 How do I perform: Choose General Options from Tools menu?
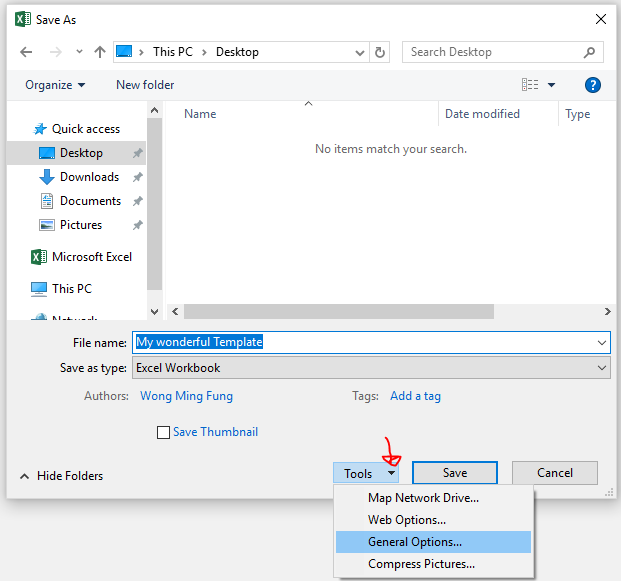(415, 542)
